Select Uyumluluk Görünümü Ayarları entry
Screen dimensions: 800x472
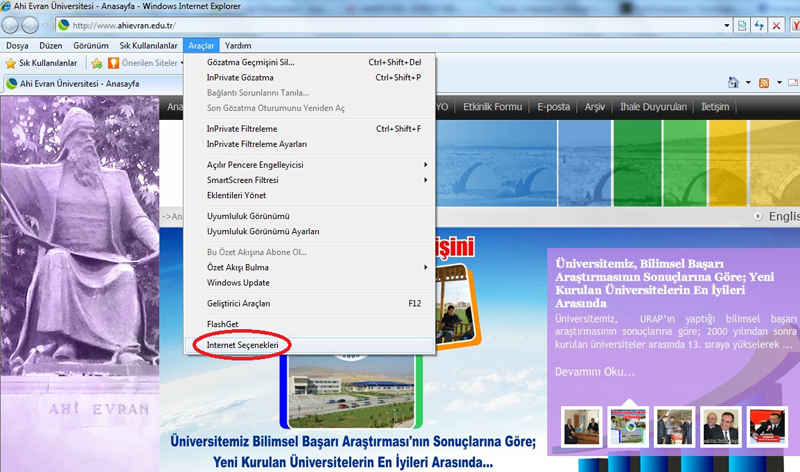(x=310, y=231)
